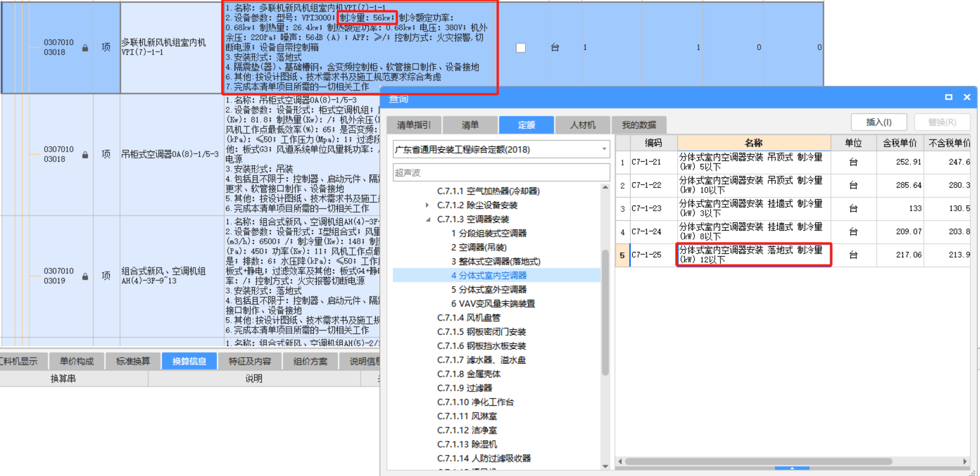
Task: Select C.7.1.4 风机盘管 tree item
Action: click(469, 317)
